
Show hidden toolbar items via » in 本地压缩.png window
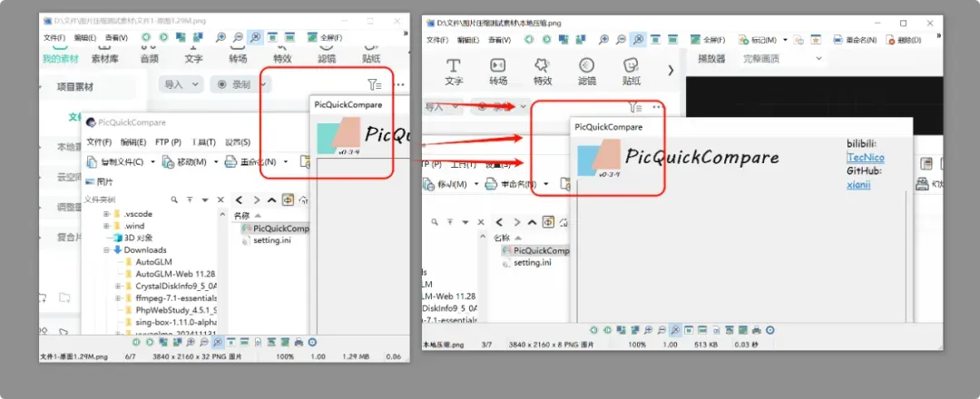(938, 35)
